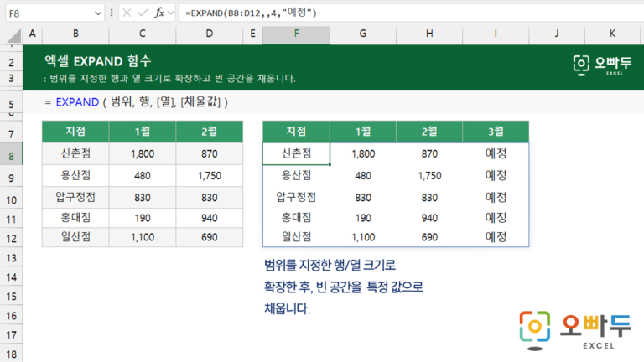This screenshot has height=362, width=644.
Task: Select column B header
Action: point(75,34)
